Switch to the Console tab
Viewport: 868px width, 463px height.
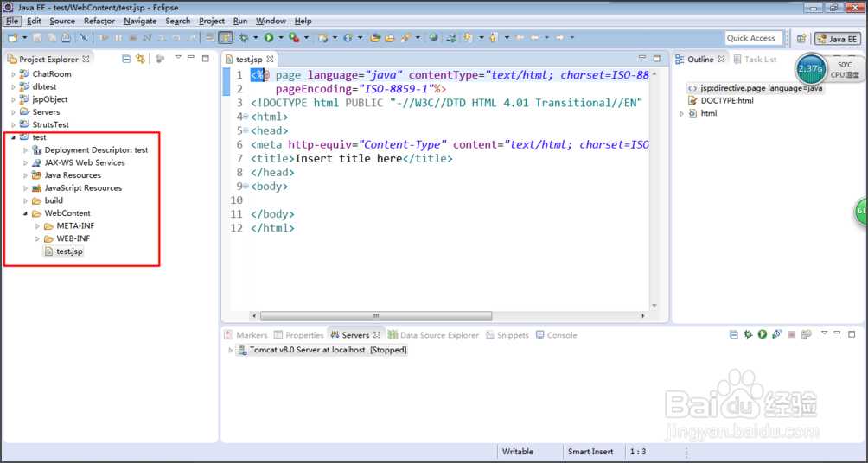pyautogui.click(x=557, y=335)
